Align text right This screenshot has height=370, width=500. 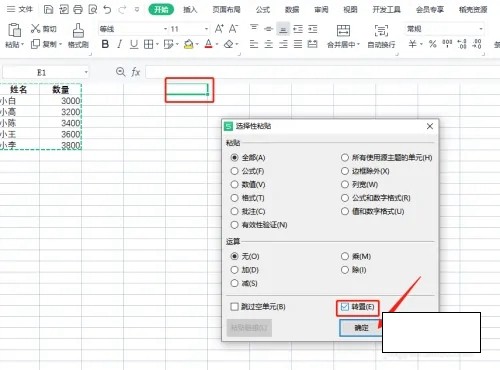pos(283,44)
